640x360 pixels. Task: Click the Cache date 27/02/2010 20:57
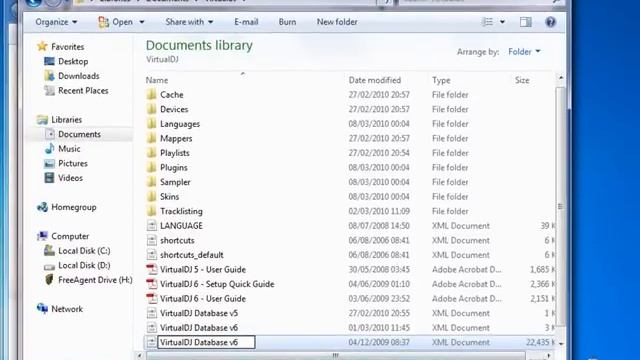(379, 95)
